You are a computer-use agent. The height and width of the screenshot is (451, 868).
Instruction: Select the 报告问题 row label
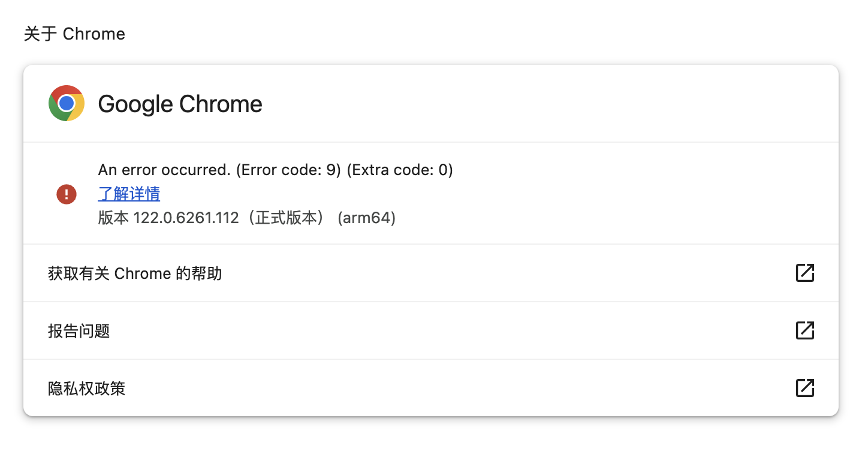tap(79, 331)
